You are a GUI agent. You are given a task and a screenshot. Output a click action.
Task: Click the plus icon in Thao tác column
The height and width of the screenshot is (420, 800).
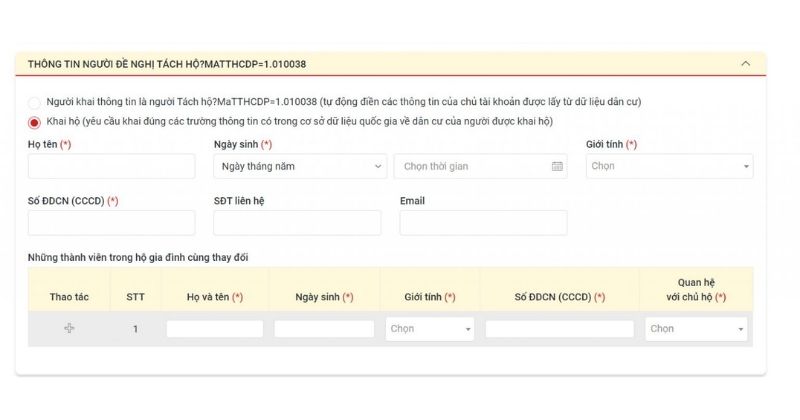point(69,328)
